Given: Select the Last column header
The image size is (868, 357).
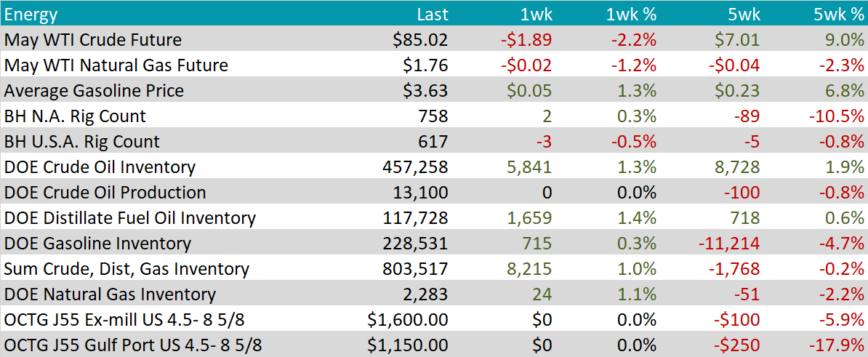Looking at the screenshot, I should pos(433,15).
